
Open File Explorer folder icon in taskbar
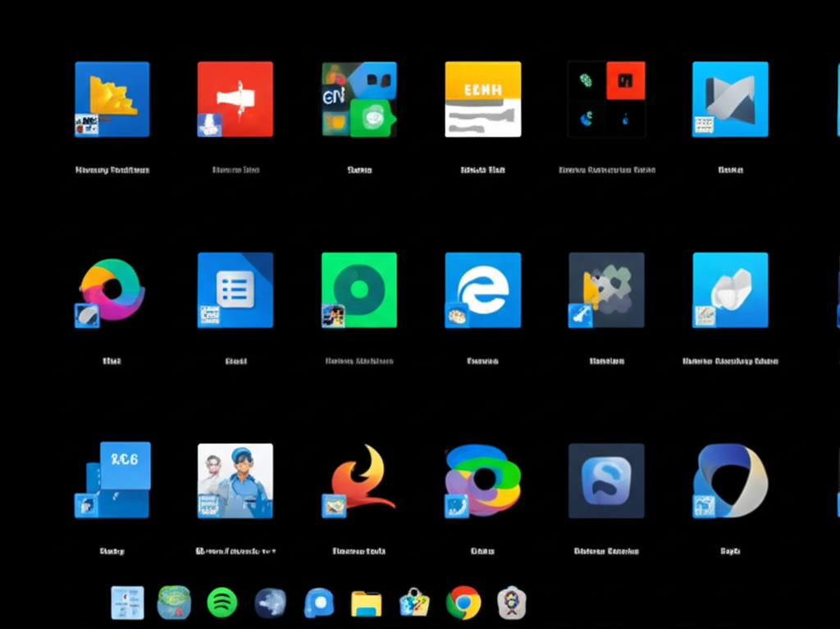(367, 604)
